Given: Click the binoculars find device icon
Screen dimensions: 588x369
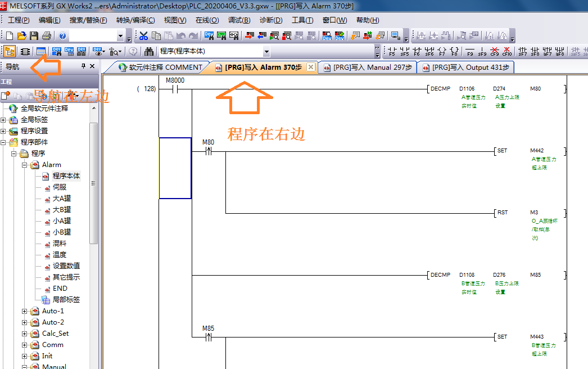Looking at the screenshot, I should tap(149, 52).
